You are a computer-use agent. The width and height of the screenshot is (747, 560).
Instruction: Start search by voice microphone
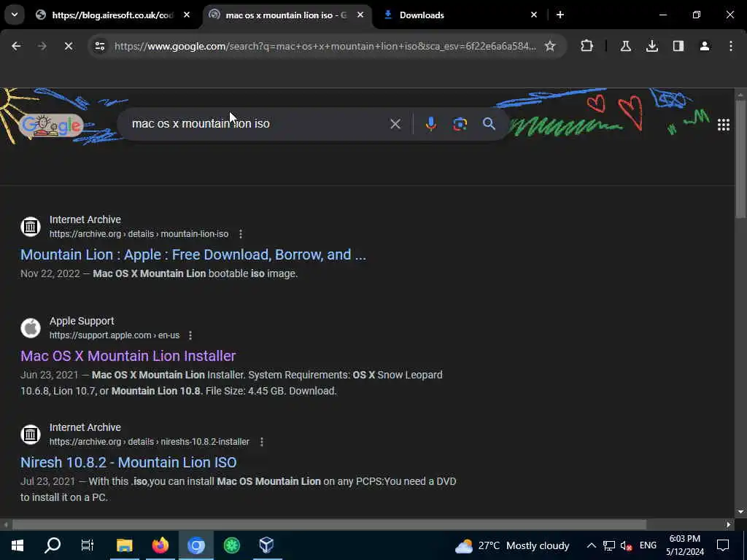(430, 124)
